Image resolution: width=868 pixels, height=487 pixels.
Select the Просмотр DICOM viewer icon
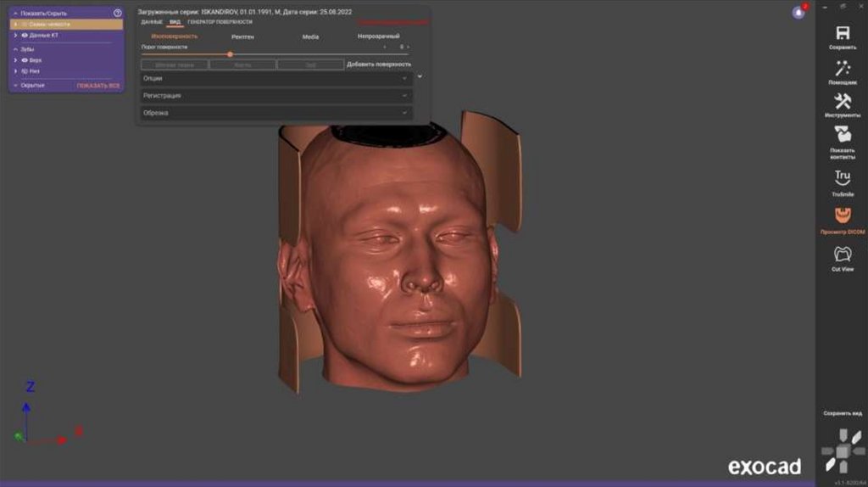(843, 216)
